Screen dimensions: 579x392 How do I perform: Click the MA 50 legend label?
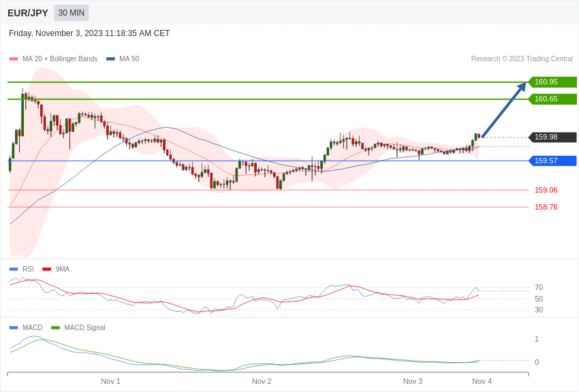129,59
